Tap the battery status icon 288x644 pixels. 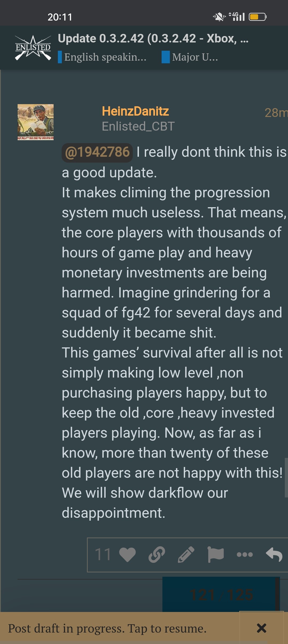[258, 17]
